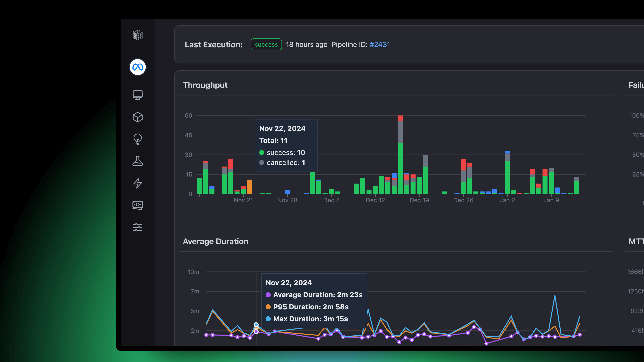This screenshot has width=644, height=362.
Task: Click the blue highlighted data point on cursor line
Action: coord(256,325)
